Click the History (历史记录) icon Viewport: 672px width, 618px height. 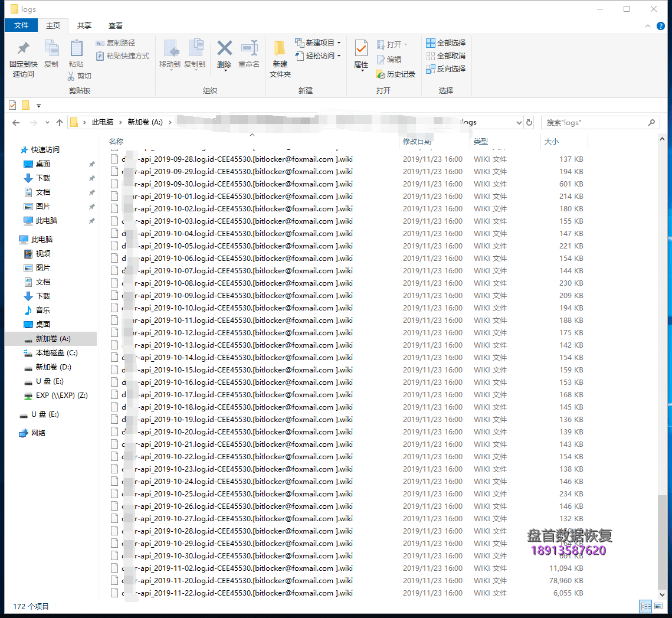pyautogui.click(x=381, y=74)
